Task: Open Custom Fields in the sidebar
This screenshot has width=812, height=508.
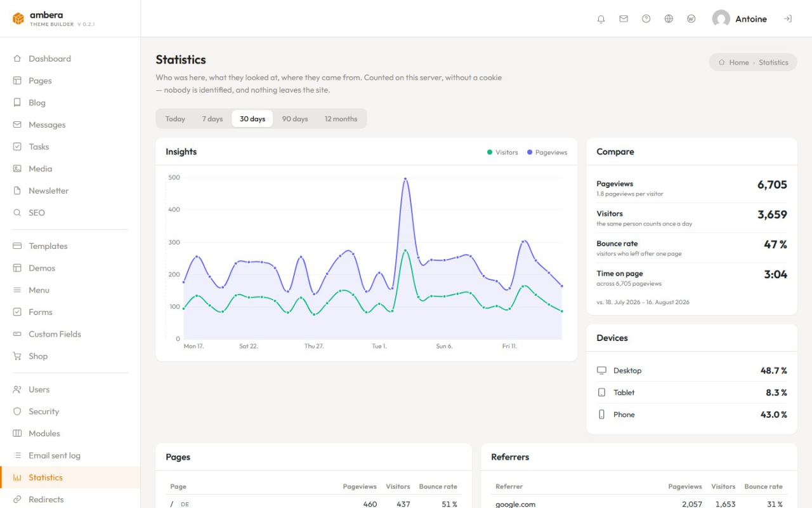Action: coord(70,334)
